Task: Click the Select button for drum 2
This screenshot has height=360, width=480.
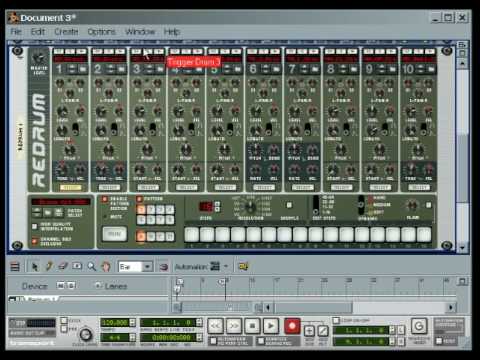Action: [x=109, y=188]
